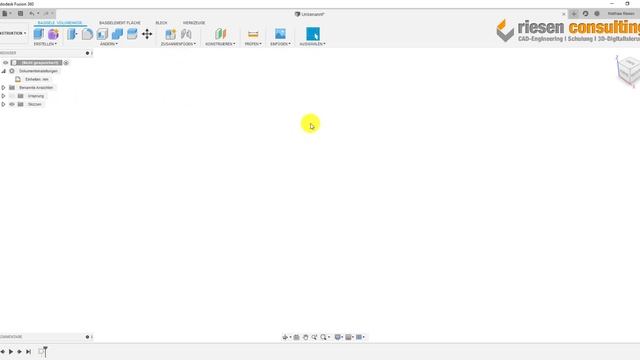
Task: Select the Fillet tool icon
Action: tap(87, 34)
